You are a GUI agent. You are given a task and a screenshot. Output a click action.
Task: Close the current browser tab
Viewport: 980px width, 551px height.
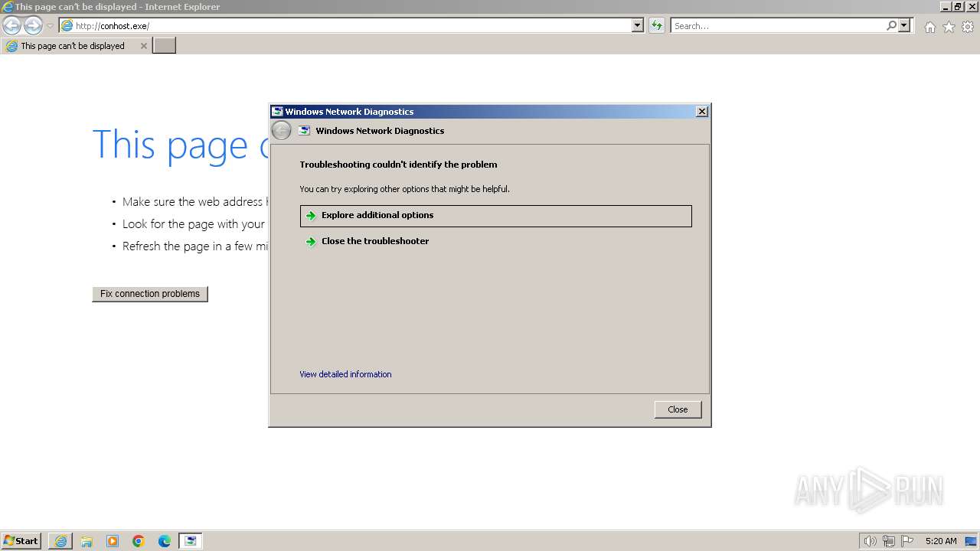143,46
